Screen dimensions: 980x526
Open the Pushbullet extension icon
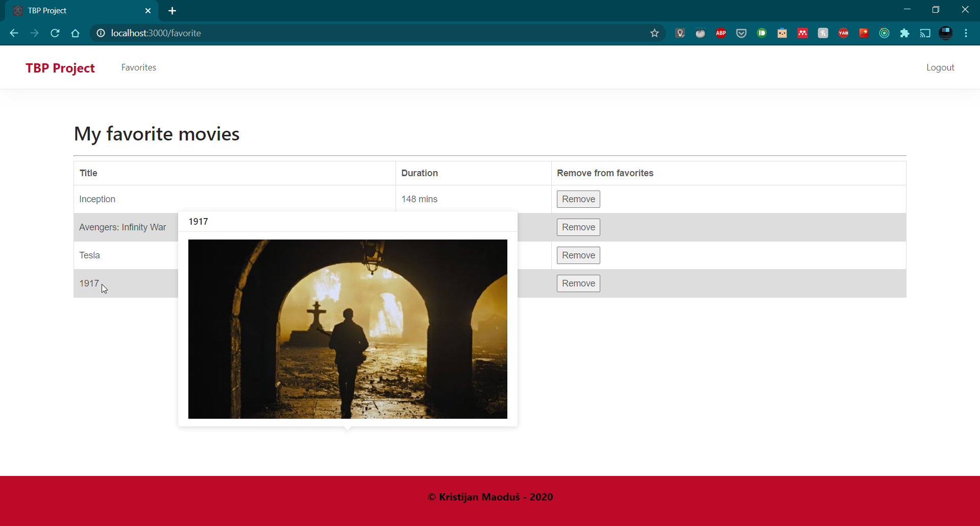point(762,33)
